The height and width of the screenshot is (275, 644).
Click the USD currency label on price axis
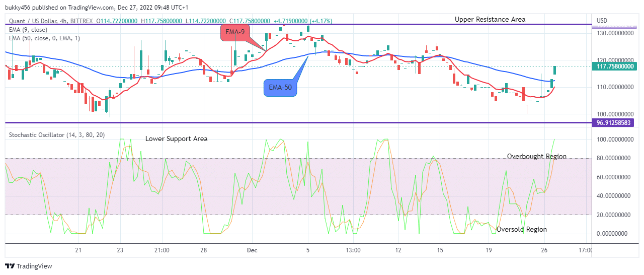[602, 21]
